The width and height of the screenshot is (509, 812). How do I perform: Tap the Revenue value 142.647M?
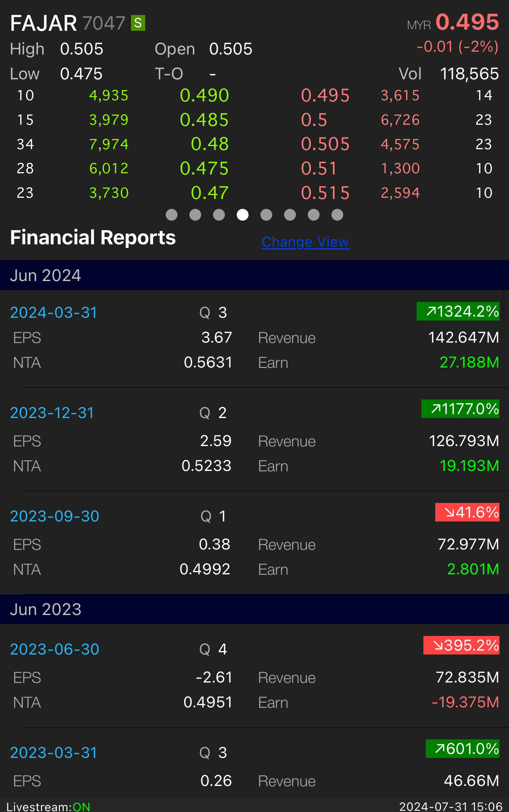coord(464,338)
